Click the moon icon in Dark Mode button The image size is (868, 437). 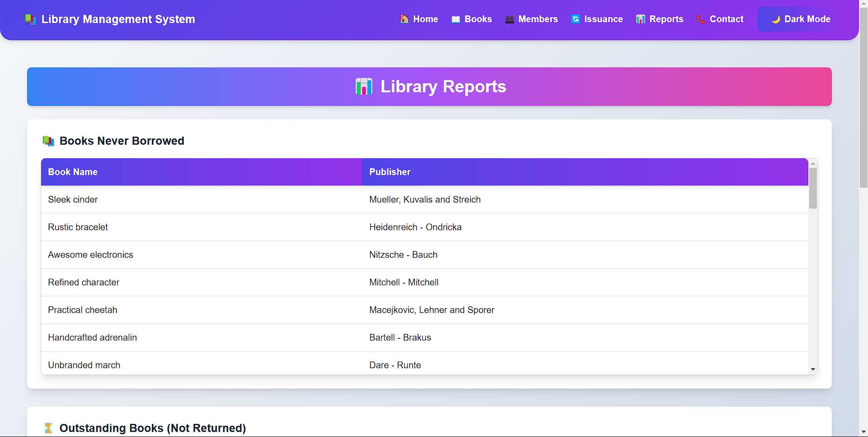coord(776,19)
